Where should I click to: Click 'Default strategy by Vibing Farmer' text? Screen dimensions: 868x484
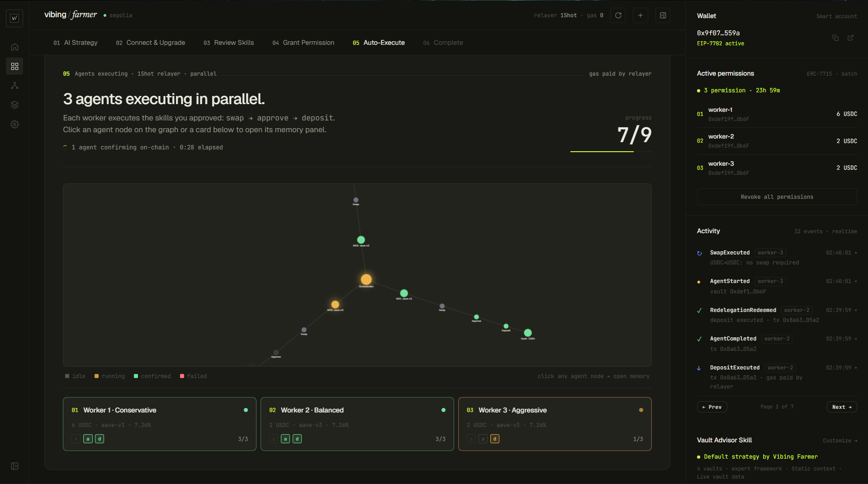pyautogui.click(x=761, y=457)
